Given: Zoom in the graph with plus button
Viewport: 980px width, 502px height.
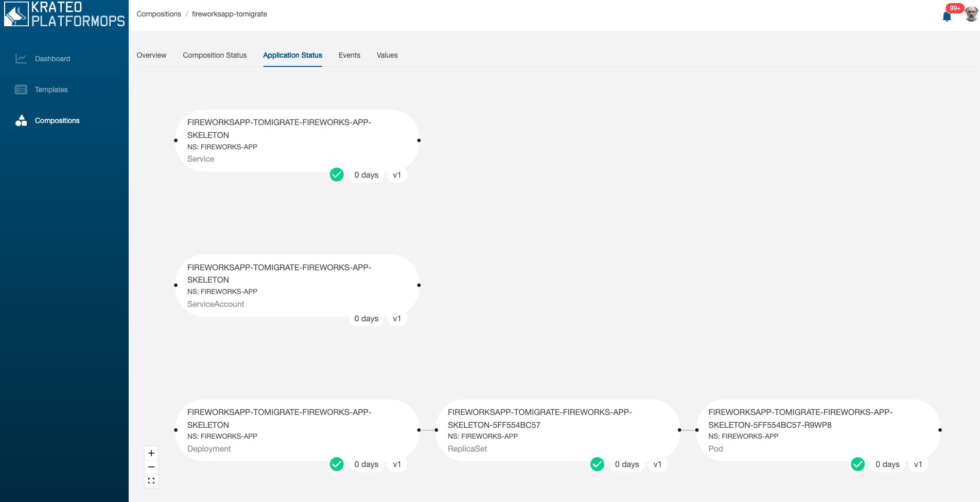Looking at the screenshot, I should tap(151, 453).
